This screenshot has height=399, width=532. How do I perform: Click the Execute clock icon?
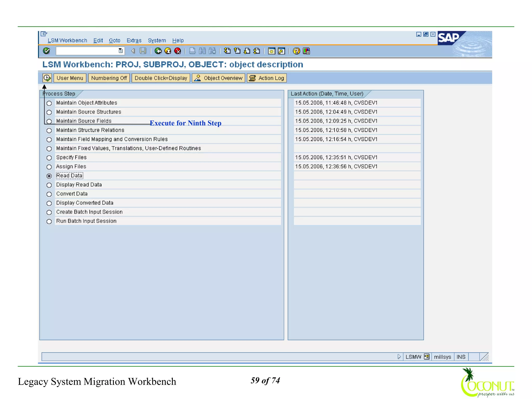pos(47,78)
